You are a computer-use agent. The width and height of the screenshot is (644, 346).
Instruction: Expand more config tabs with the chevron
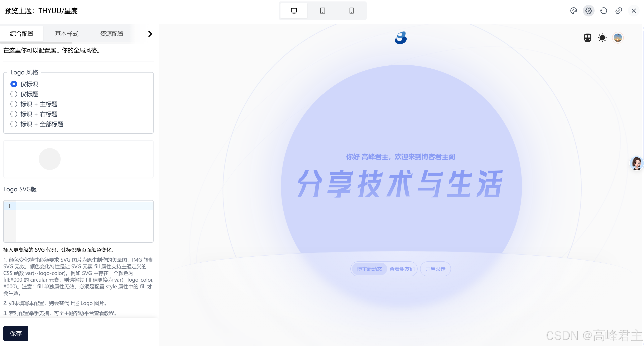[x=150, y=34]
